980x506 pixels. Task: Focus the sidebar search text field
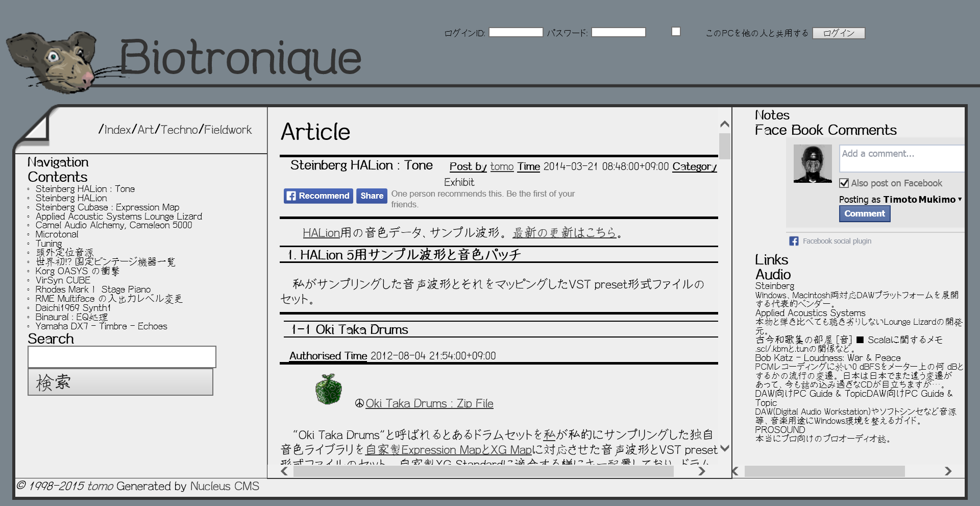[x=122, y=357]
